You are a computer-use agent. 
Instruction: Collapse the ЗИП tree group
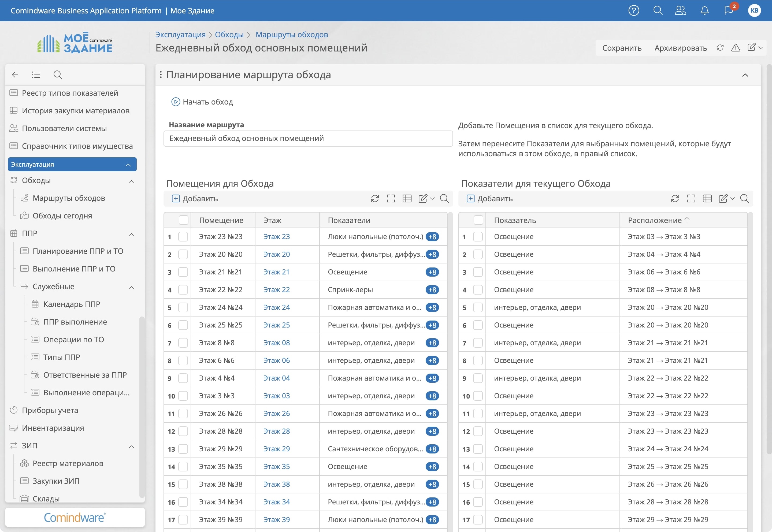[131, 447]
